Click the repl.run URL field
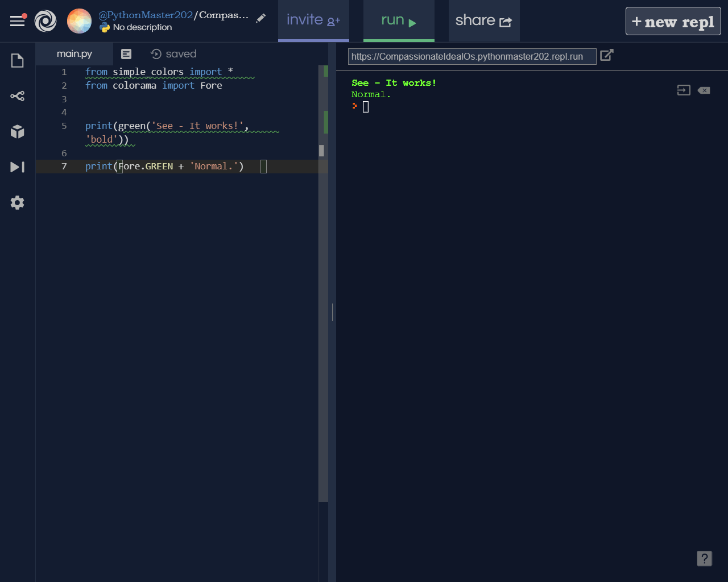 472,56
